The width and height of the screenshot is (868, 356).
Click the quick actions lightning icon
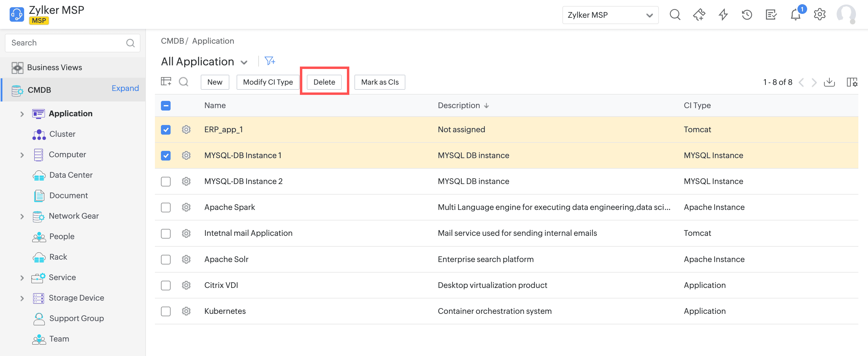(x=723, y=15)
